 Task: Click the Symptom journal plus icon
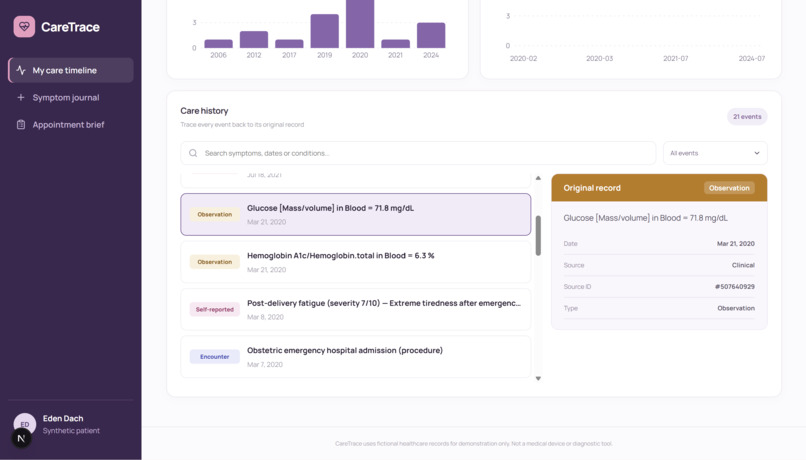pyautogui.click(x=21, y=97)
